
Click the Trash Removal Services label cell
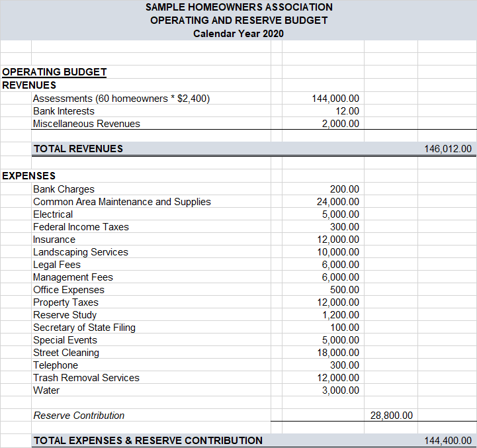[x=86, y=378]
